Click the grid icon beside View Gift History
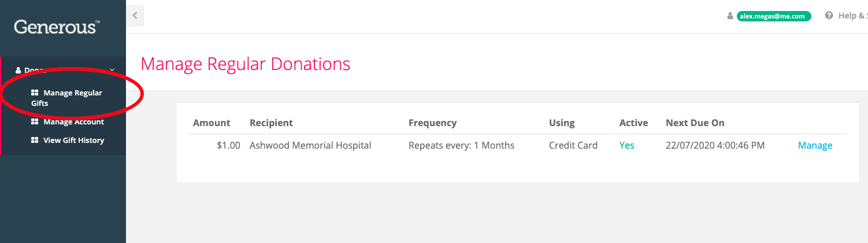868x243 pixels. click(35, 140)
